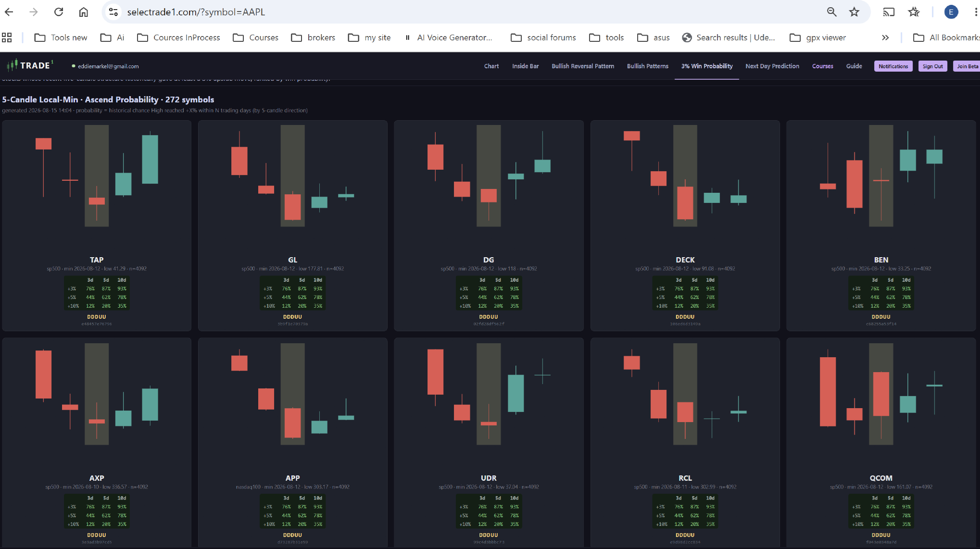980x549 pixels.
Task: Open the asus bookmark folder
Action: click(653, 37)
